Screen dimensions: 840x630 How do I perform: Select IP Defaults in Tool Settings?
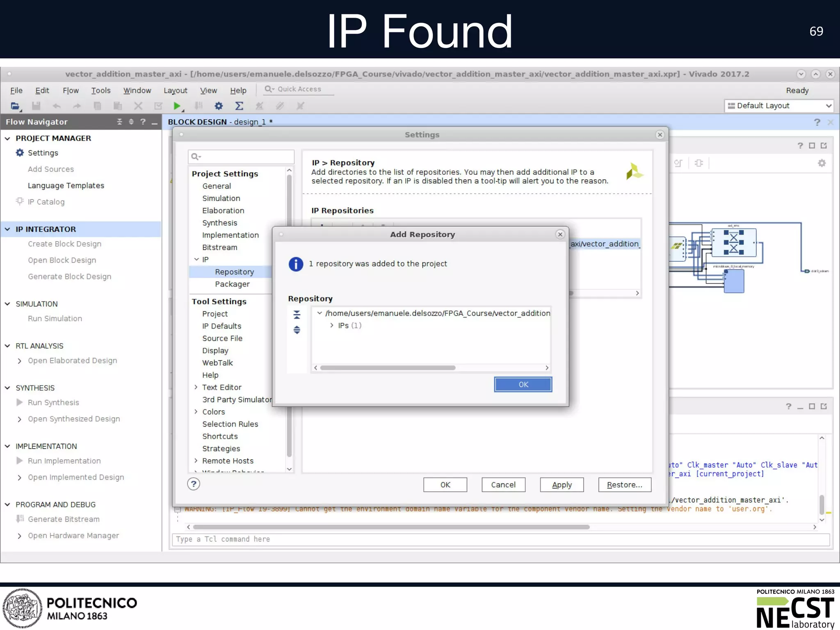(221, 326)
